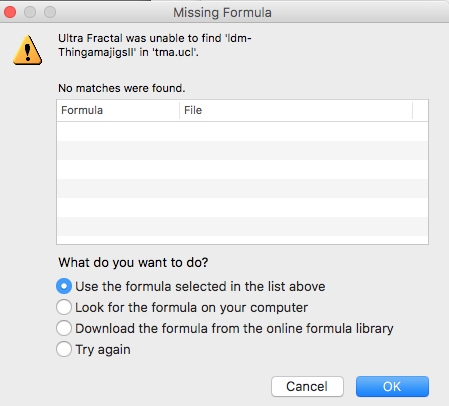The width and height of the screenshot is (449, 406).
Task: Select the last shaded row of the formula list
Action: (242, 226)
